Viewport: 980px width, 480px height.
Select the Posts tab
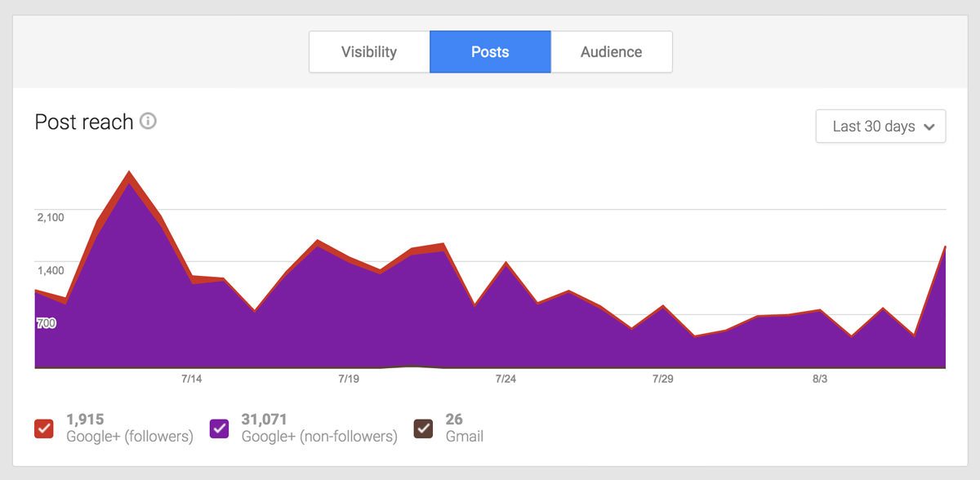(490, 52)
